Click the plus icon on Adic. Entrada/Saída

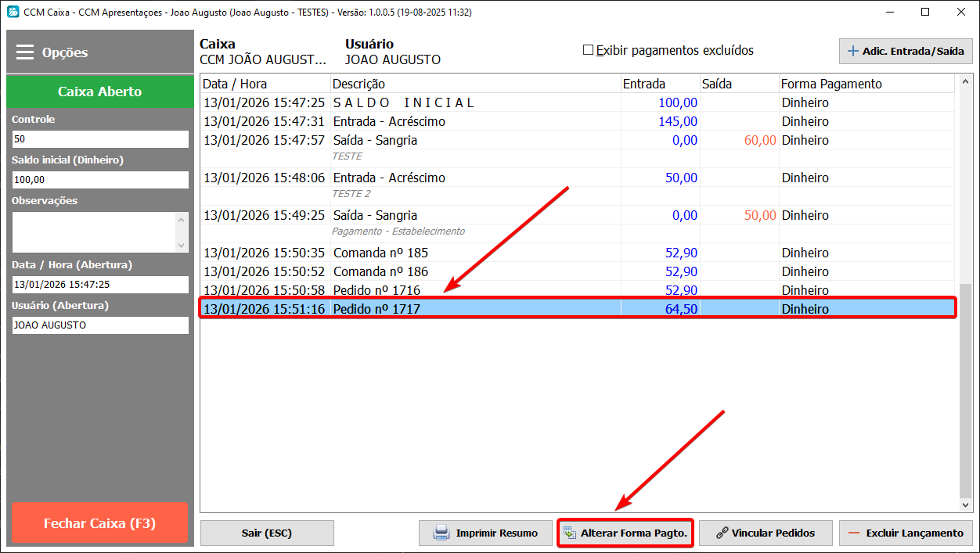pyautogui.click(x=853, y=51)
